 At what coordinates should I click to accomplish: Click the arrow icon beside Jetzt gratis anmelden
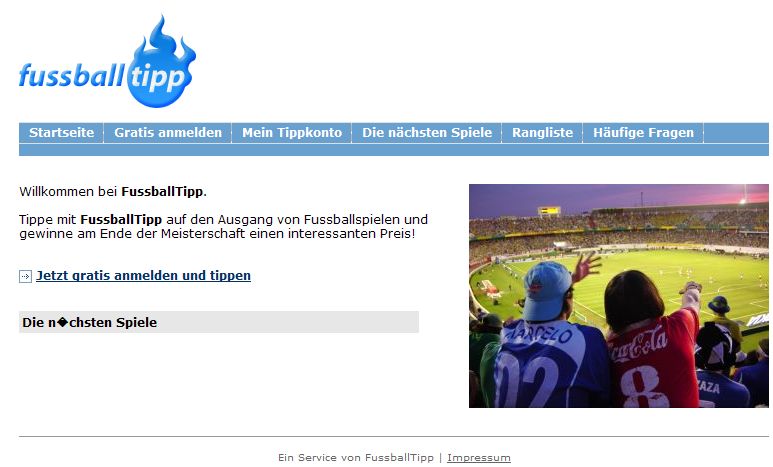coord(25,276)
